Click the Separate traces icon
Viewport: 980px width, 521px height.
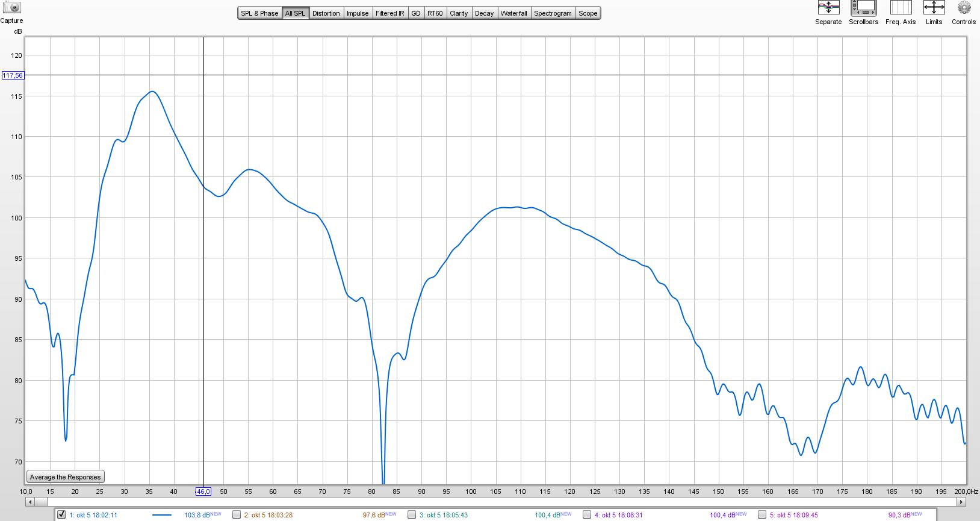pos(828,8)
